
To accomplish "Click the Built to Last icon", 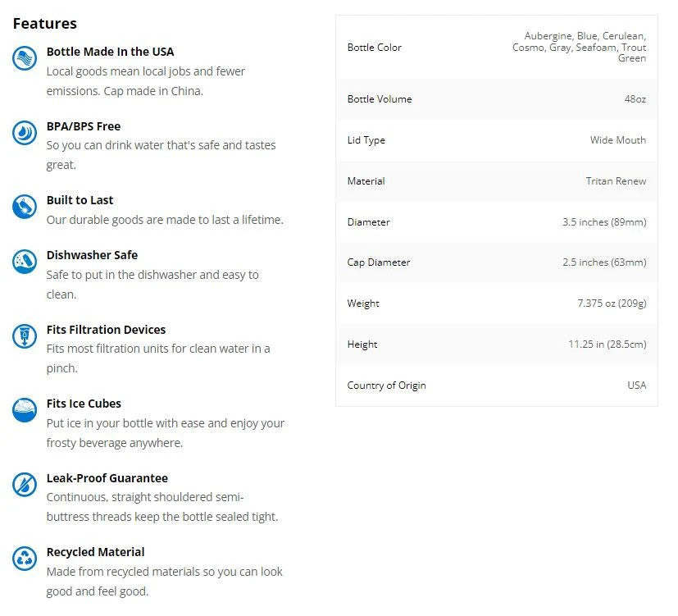I will click(25, 207).
